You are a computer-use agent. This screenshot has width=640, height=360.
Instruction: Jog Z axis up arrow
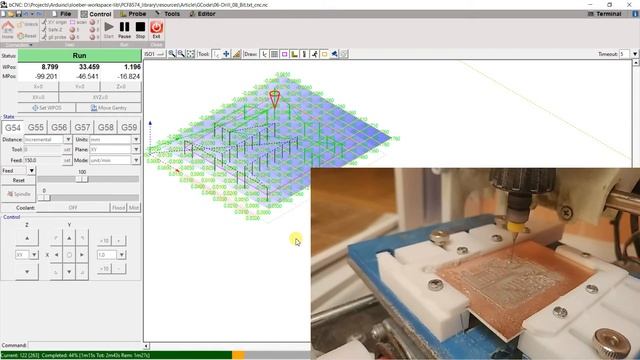(x=27, y=238)
